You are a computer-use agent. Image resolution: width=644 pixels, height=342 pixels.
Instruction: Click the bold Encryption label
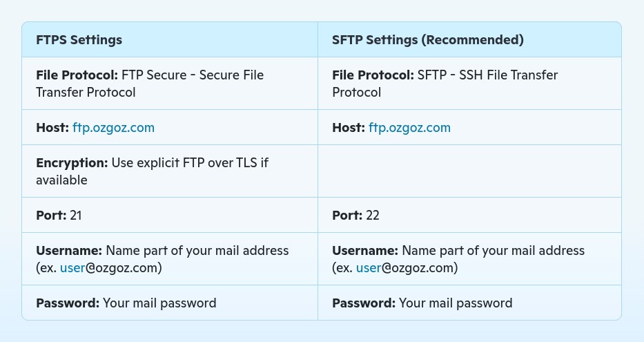[72, 163]
